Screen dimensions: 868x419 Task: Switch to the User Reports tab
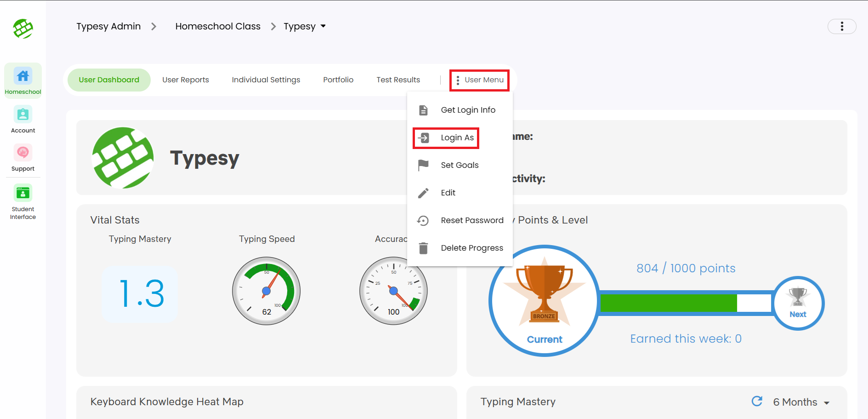click(x=186, y=80)
